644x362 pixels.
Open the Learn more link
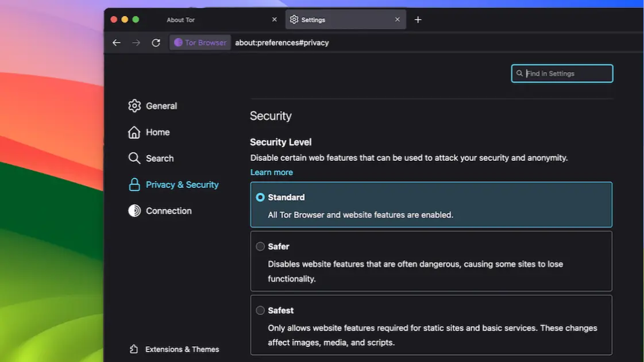[x=271, y=172]
